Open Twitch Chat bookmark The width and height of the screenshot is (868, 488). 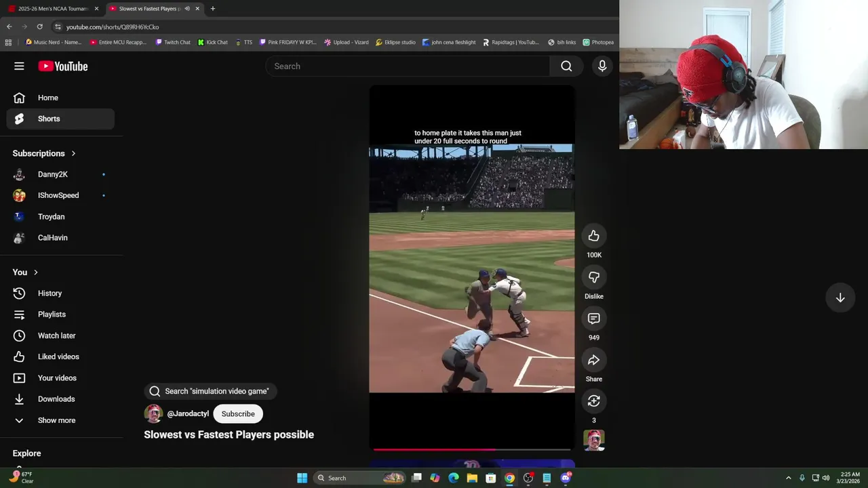point(173,42)
